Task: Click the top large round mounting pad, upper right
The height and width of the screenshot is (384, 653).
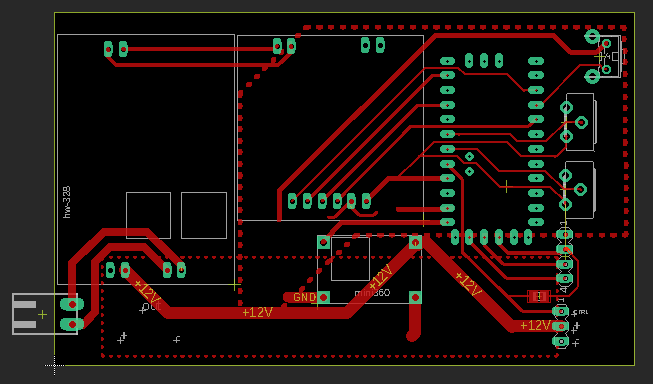Action: [x=592, y=36]
